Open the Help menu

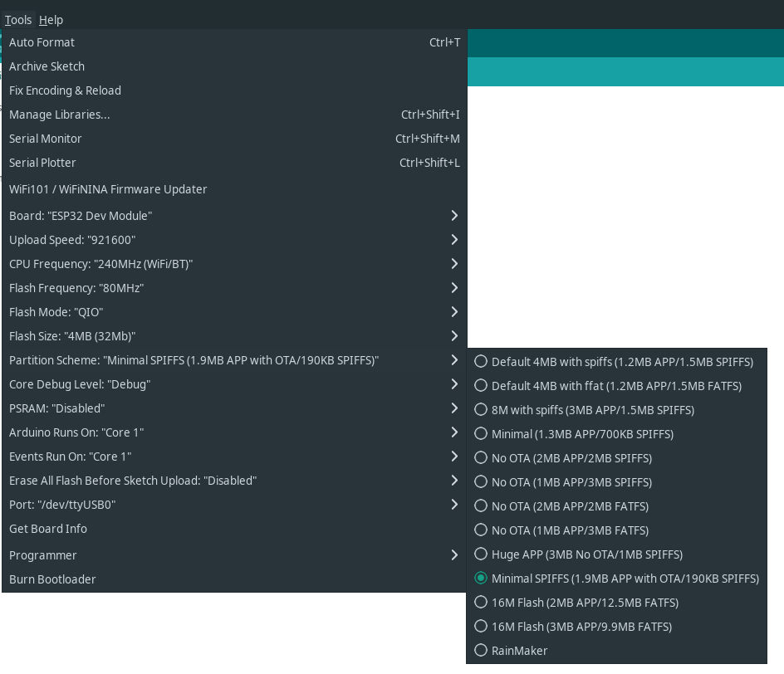pos(51,20)
